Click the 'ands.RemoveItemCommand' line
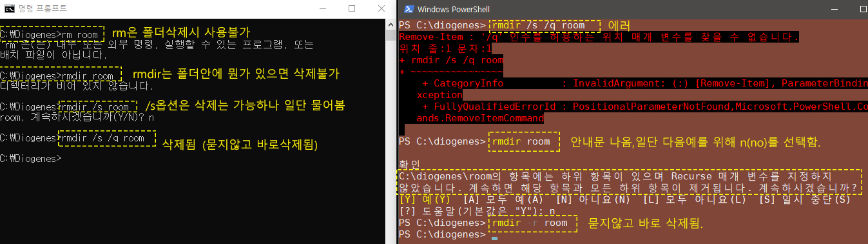Image resolution: width=868 pixels, height=244 pixels. (x=480, y=118)
